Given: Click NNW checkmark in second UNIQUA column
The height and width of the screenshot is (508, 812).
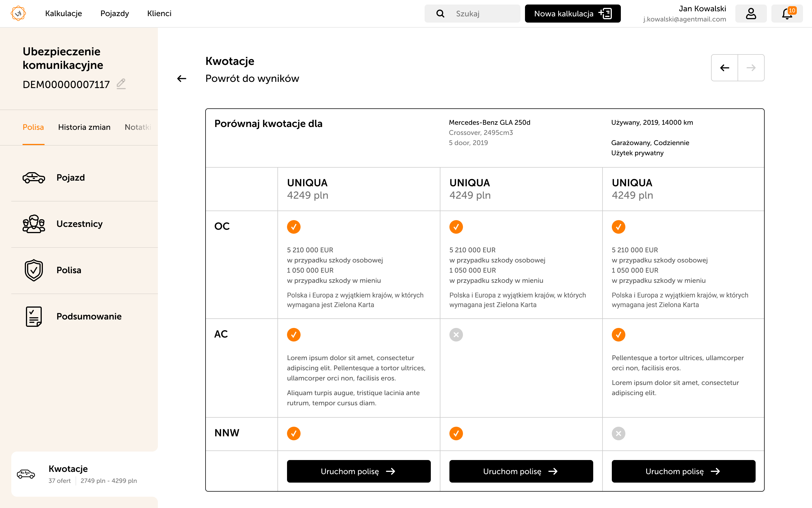Looking at the screenshot, I should click(456, 433).
